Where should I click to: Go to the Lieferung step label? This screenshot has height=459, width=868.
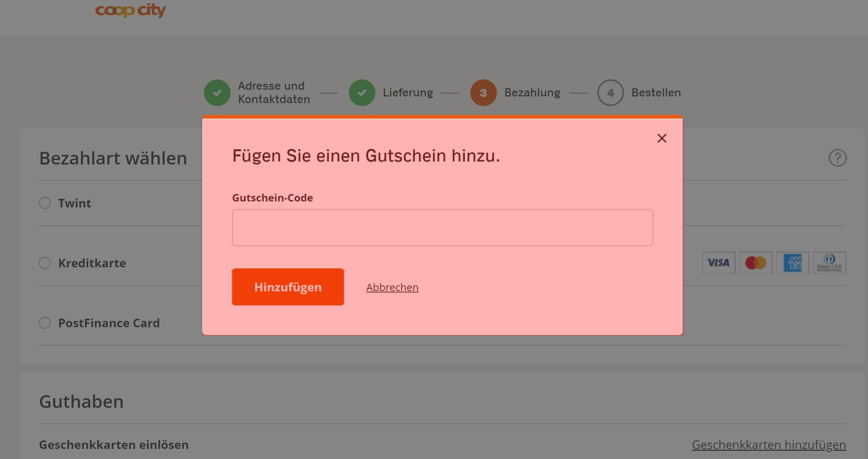point(408,93)
